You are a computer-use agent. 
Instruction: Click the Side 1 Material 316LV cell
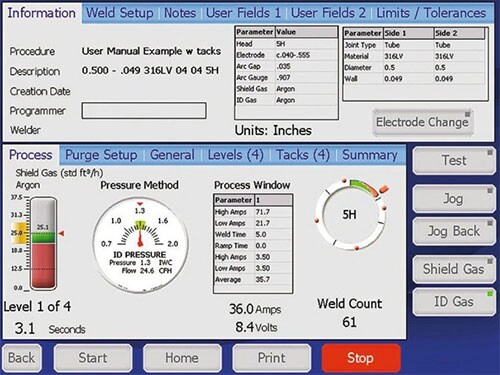[x=408, y=56]
